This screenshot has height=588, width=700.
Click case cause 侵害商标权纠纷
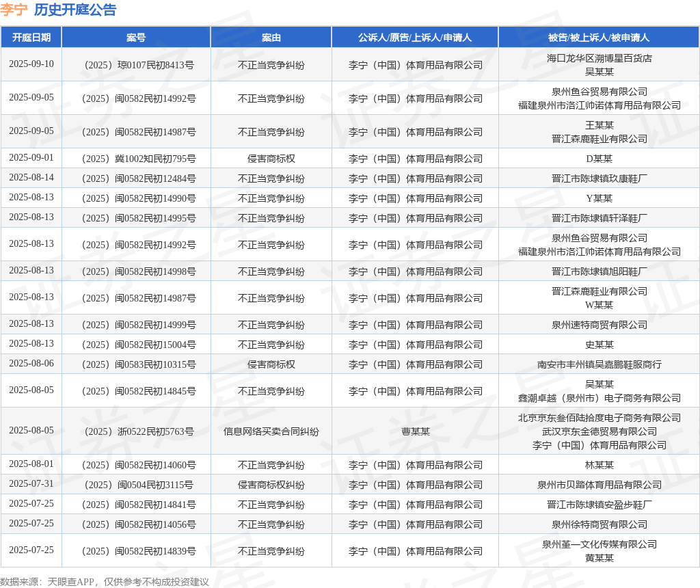pyautogui.click(x=271, y=485)
